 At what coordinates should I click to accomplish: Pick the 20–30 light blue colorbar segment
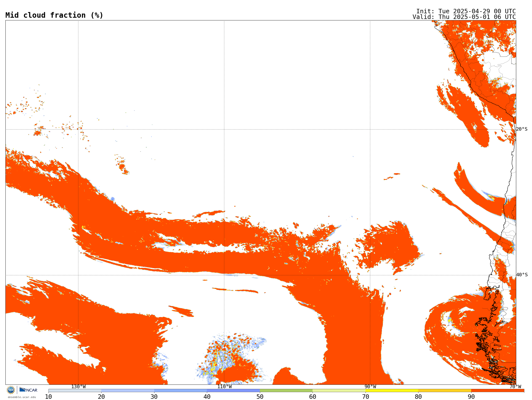tap(128, 391)
